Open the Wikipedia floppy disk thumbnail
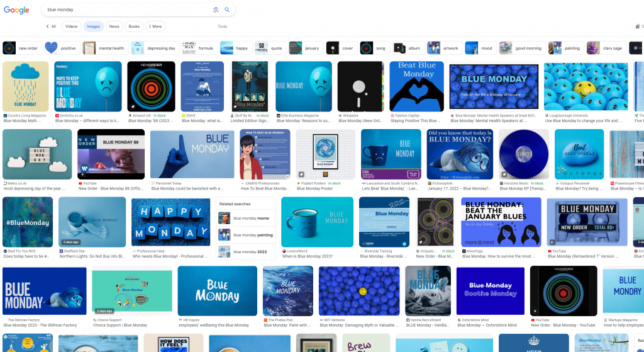644x352 pixels. tap(360, 86)
